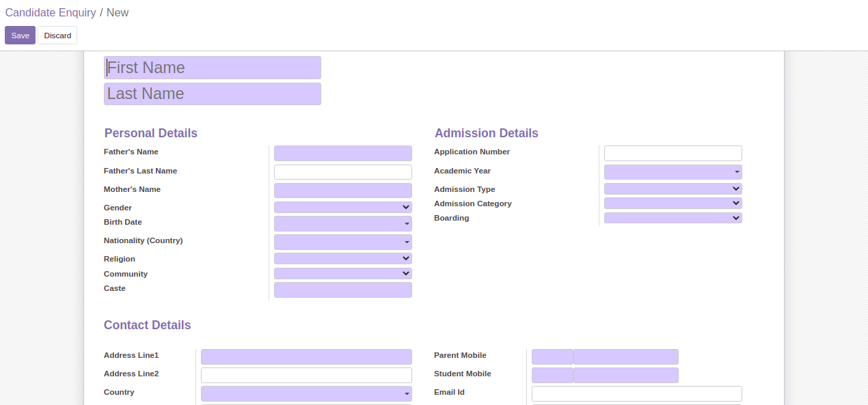
Task: Focus the First Name field
Action: [x=212, y=68]
